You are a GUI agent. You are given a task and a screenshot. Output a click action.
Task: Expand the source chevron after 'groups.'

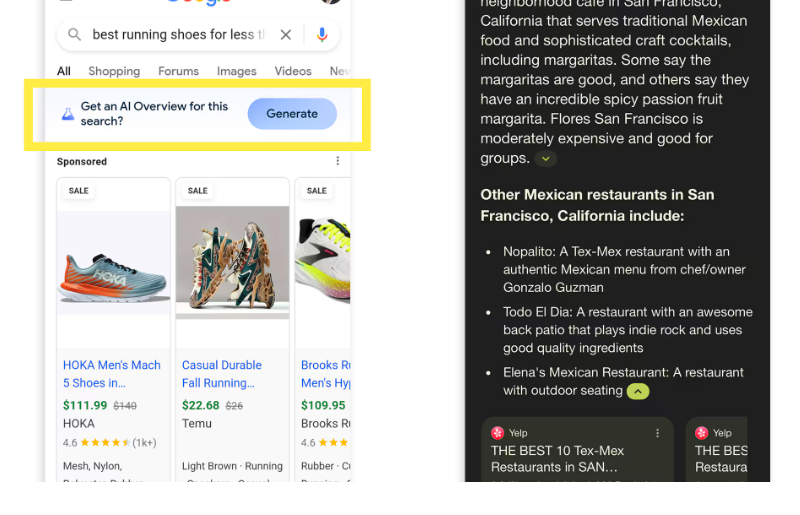point(545,159)
